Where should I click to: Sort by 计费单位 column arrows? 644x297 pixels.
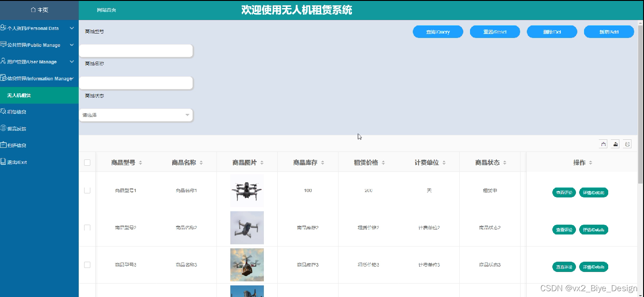click(x=444, y=163)
